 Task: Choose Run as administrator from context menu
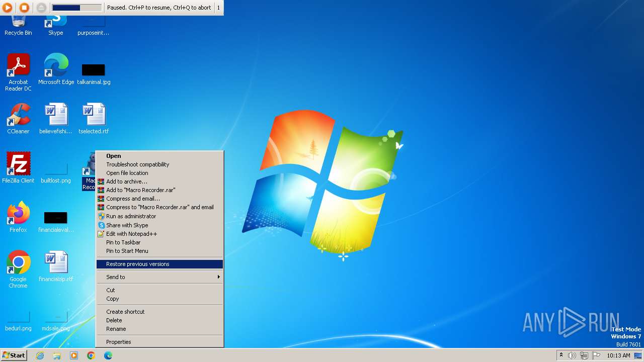tap(159, 216)
